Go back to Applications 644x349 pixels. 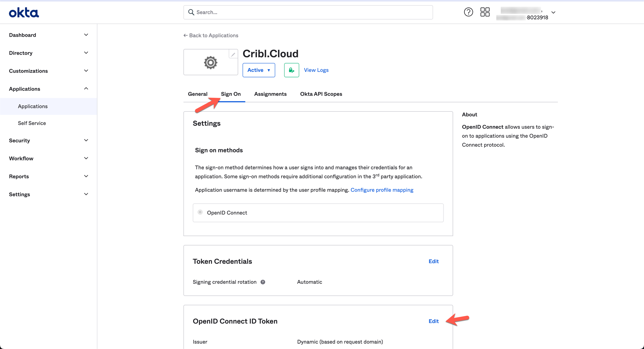pyautogui.click(x=211, y=35)
